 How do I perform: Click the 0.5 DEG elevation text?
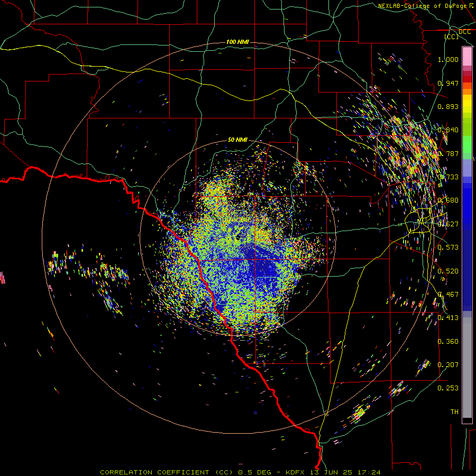click(x=254, y=472)
